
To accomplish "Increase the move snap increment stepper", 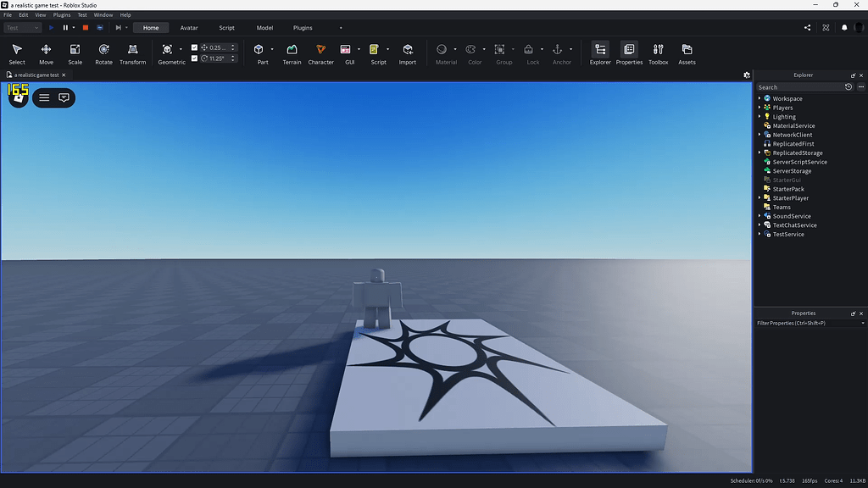I will [233, 46].
